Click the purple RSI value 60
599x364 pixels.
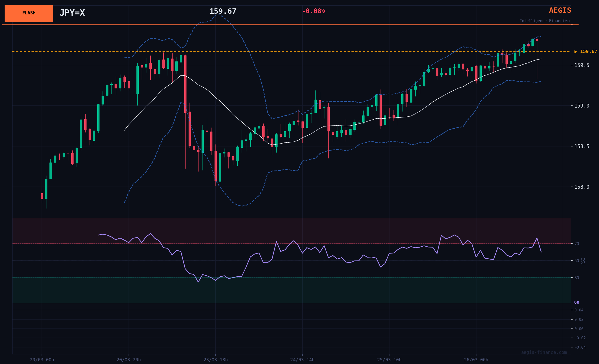tap(576, 303)
